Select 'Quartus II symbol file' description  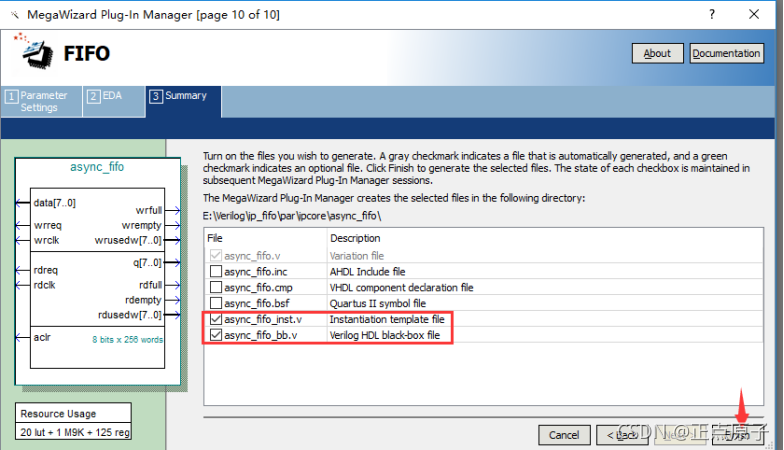point(378,303)
